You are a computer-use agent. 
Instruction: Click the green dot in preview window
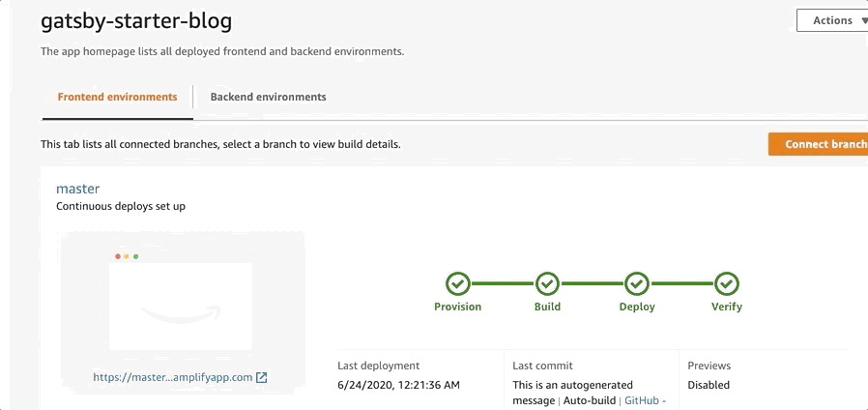(x=135, y=256)
